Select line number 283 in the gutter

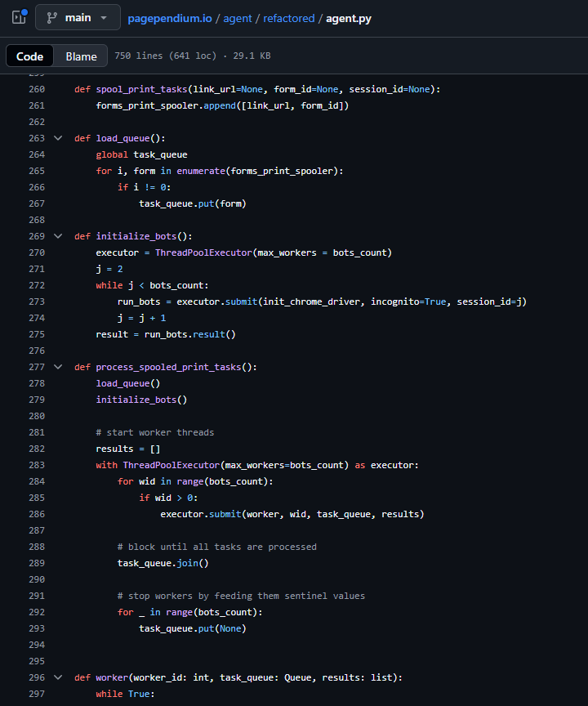(x=37, y=465)
